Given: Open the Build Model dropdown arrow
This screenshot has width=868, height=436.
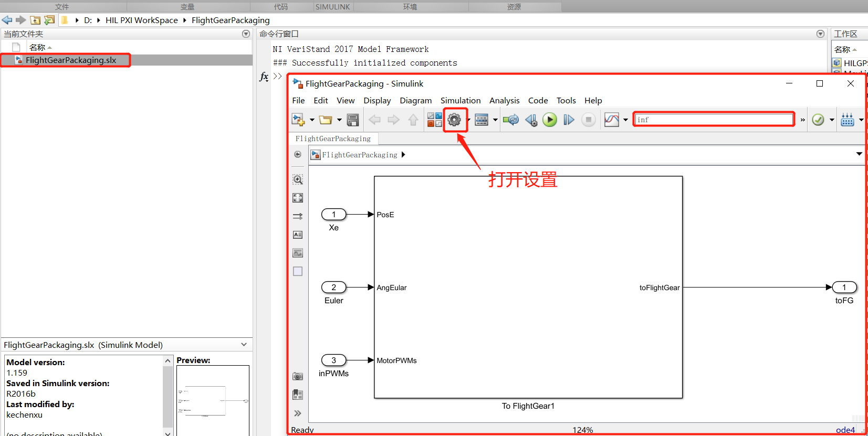Looking at the screenshot, I should [861, 120].
